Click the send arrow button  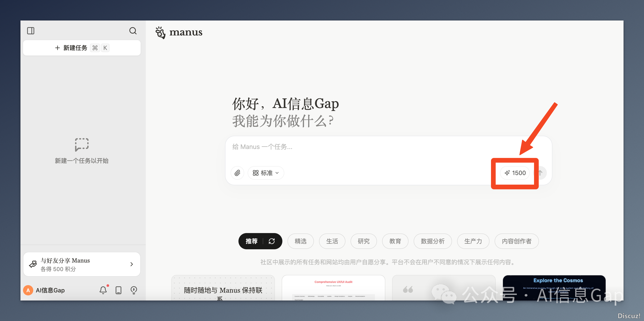click(540, 173)
